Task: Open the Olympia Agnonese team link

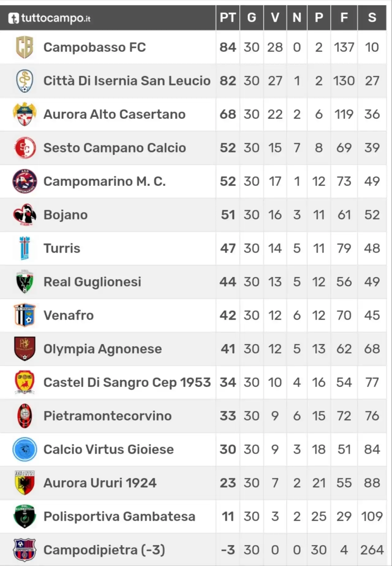Action: [103, 349]
